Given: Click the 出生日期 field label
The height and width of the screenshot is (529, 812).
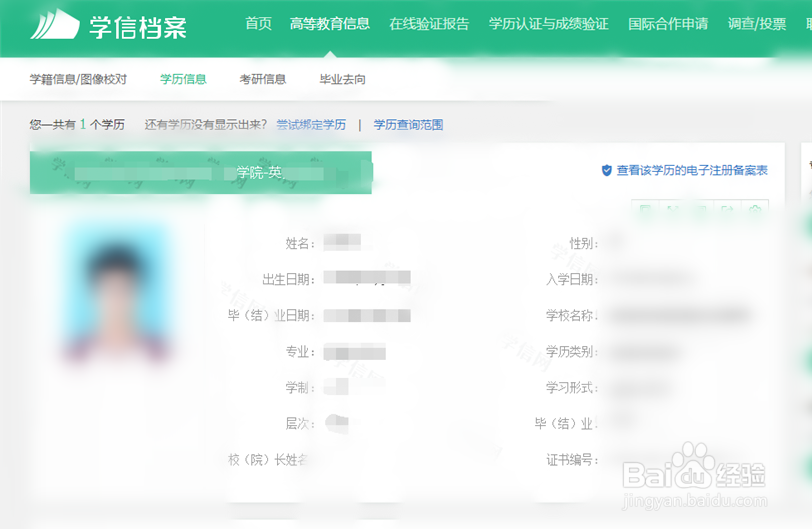Looking at the screenshot, I should [x=288, y=280].
